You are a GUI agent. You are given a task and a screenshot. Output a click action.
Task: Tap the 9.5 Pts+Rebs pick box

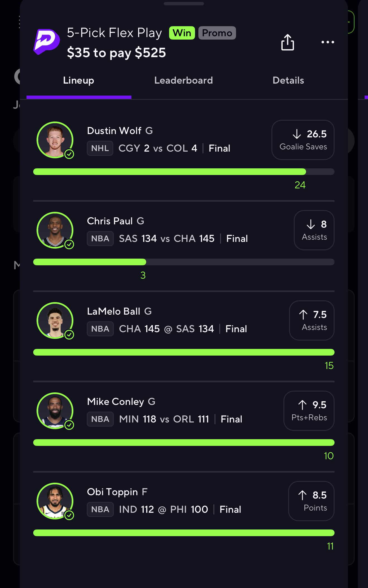point(309,411)
